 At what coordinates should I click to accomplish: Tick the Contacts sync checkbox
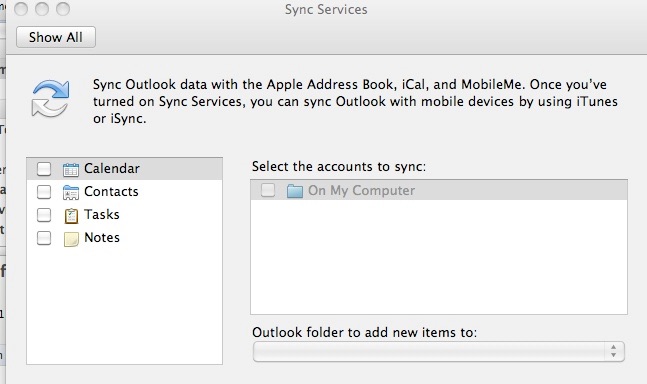44,192
